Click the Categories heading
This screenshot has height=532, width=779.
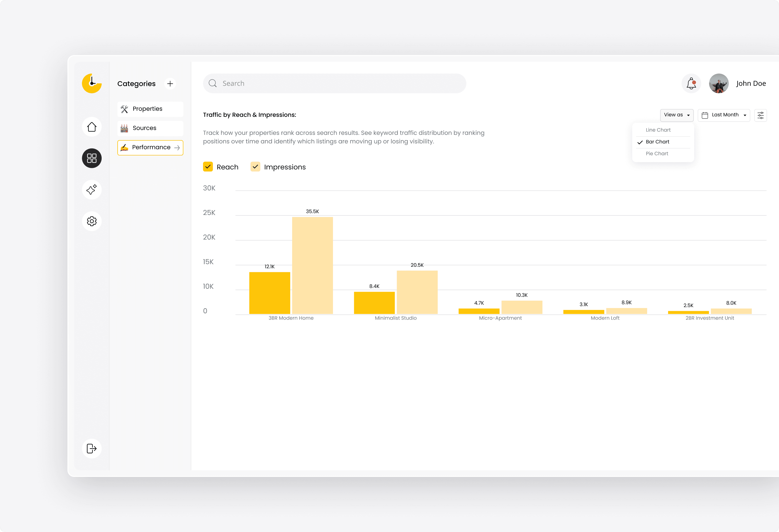click(x=136, y=84)
